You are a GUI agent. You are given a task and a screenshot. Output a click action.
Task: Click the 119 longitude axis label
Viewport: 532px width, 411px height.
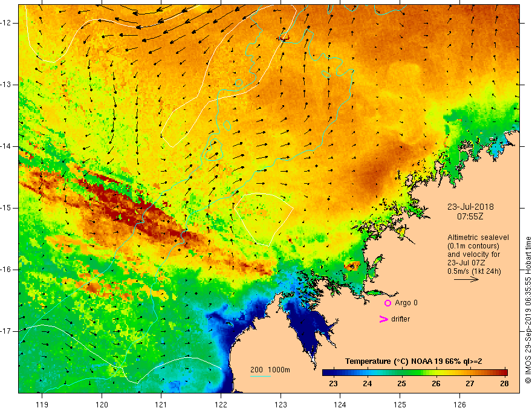[x=42, y=404]
